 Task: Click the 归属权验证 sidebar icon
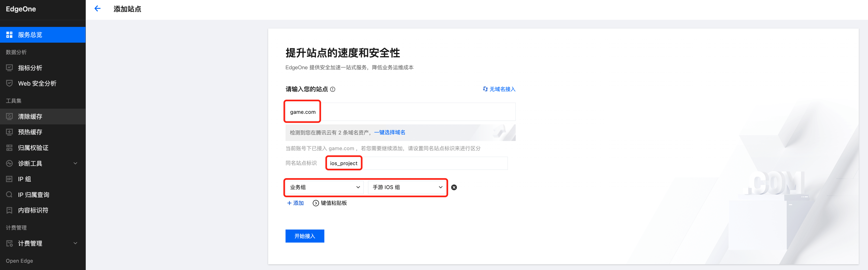[x=9, y=148]
